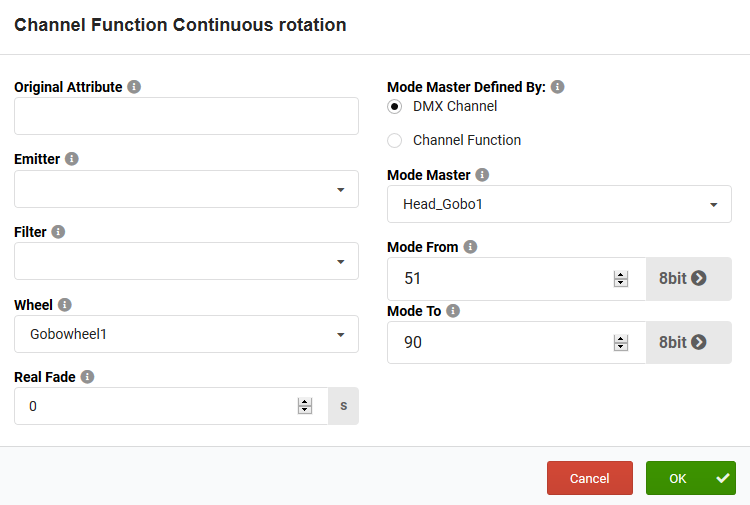Open Mode Master dropdown showing Head_Gobo1
The width and height of the screenshot is (750, 505).
(x=560, y=204)
